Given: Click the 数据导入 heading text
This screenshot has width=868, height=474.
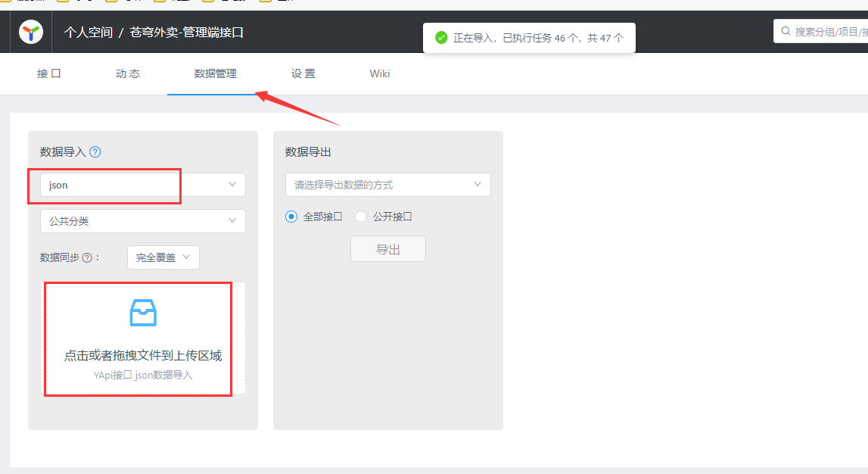Looking at the screenshot, I should tap(63, 151).
